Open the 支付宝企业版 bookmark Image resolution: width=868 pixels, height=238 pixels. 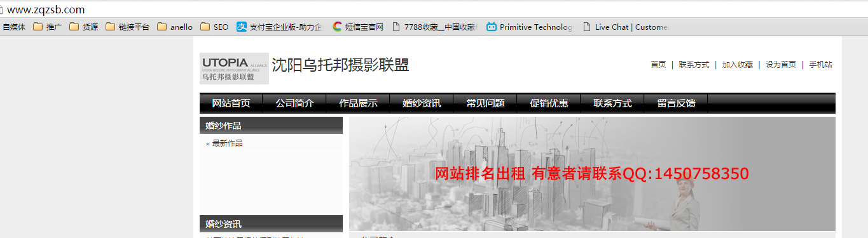point(280,27)
